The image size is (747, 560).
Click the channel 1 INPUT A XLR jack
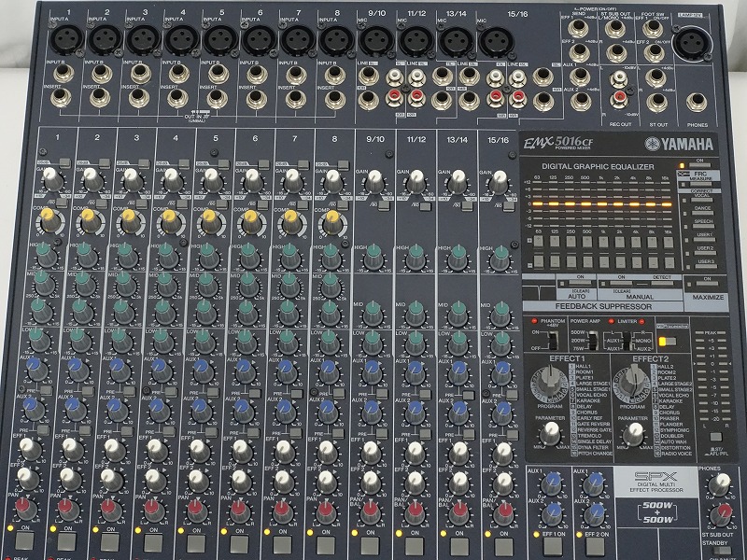click(61, 38)
